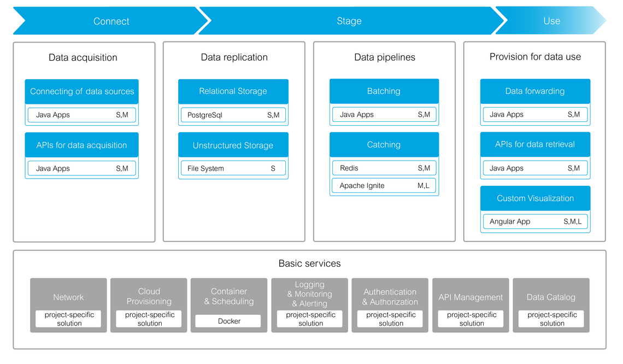This screenshot has height=364, width=623.
Task: Expand the Data pipelines panel
Action: [x=384, y=57]
